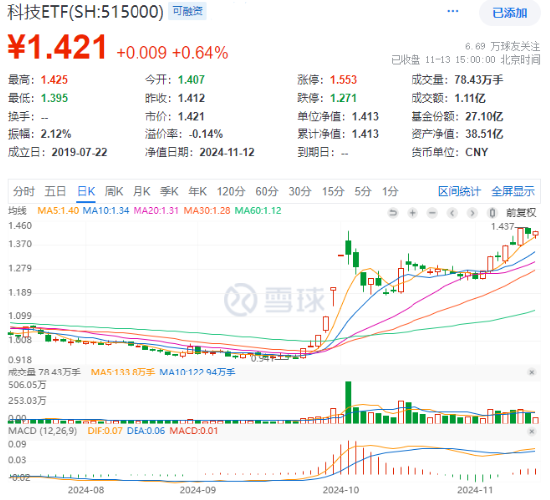Click the current price ¥1.421
Screen dimensions: 550x500
pyautogui.click(x=57, y=47)
